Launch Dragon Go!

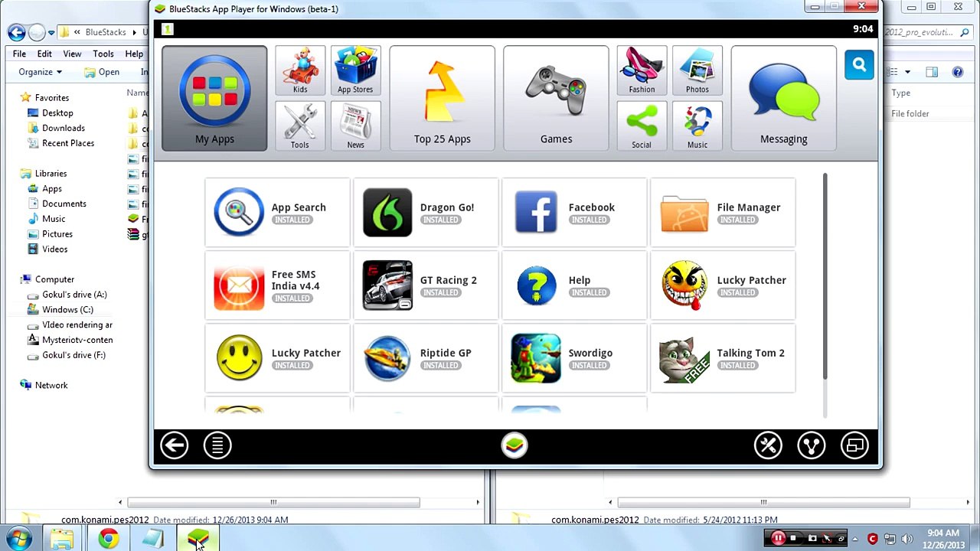coord(426,213)
